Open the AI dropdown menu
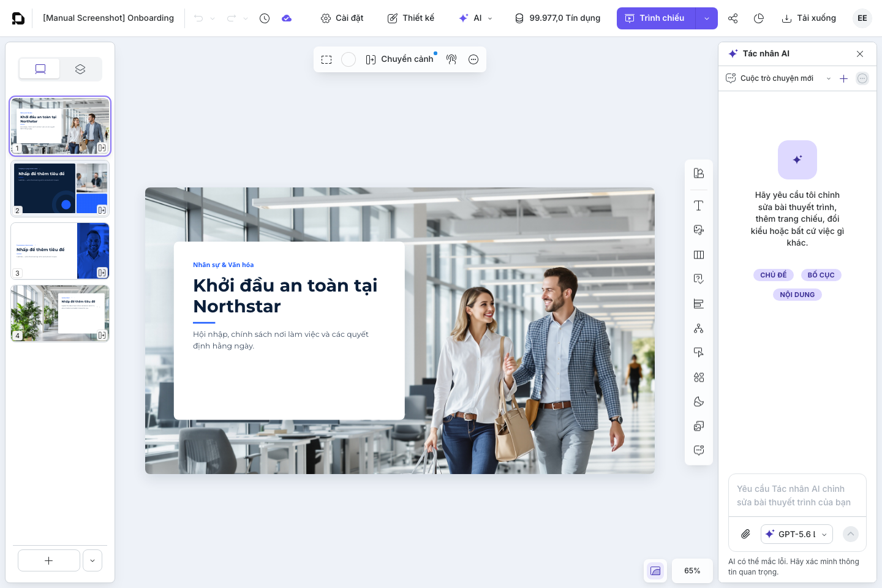This screenshot has height=588, width=882. pos(475,18)
